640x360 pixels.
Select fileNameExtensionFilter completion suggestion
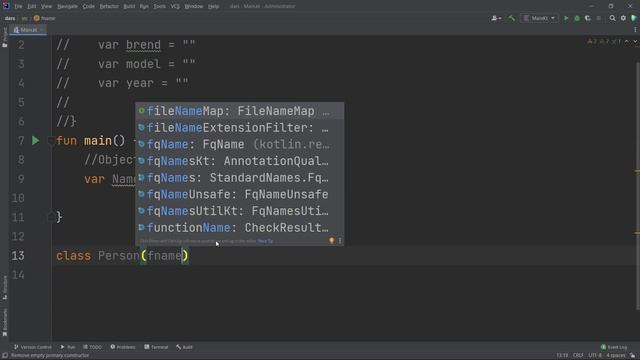[240, 128]
